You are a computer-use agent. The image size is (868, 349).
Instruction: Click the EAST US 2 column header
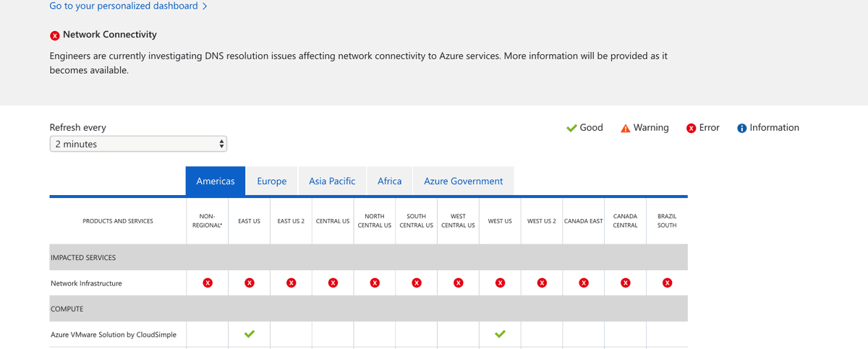(x=292, y=221)
